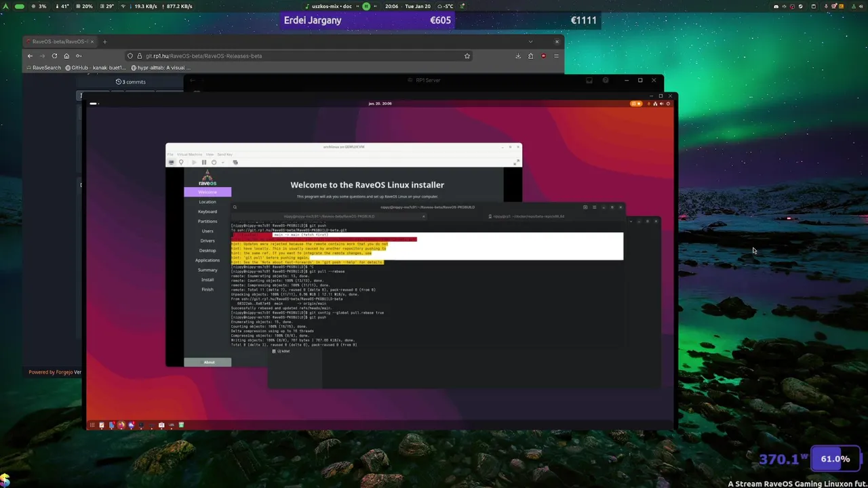This screenshot has height=488, width=868.
Task: Click the red extension icon in Firefox toolbar
Action: coord(544,56)
